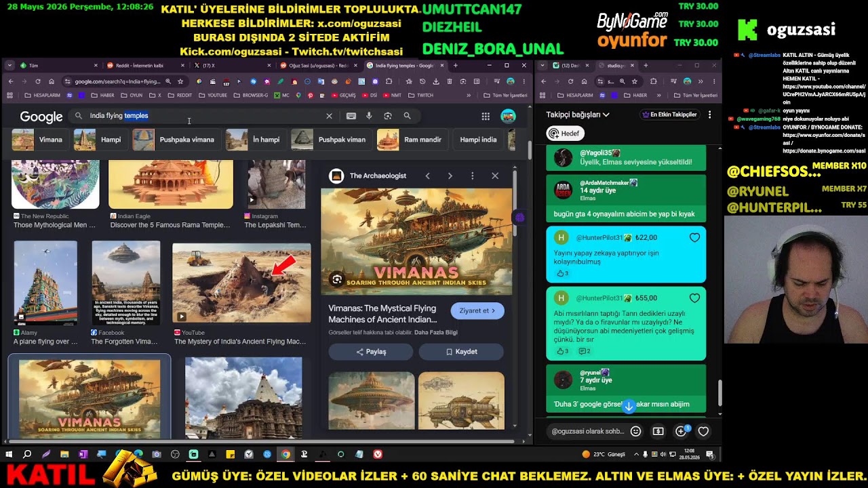This screenshot has height=488, width=868.
Task: Open Google Lens image search
Action: (388, 116)
